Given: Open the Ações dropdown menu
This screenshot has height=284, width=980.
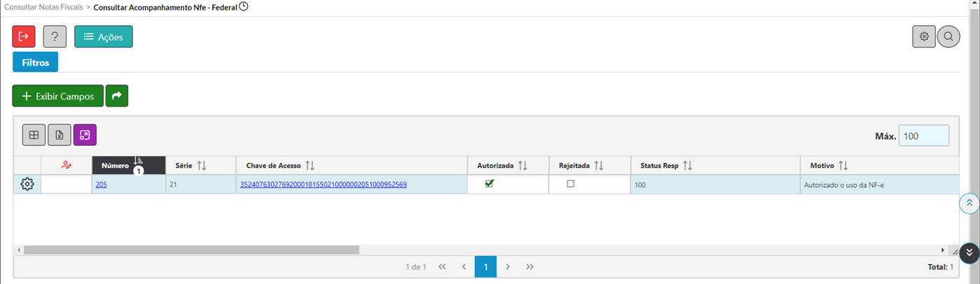Looking at the screenshot, I should coord(104,36).
